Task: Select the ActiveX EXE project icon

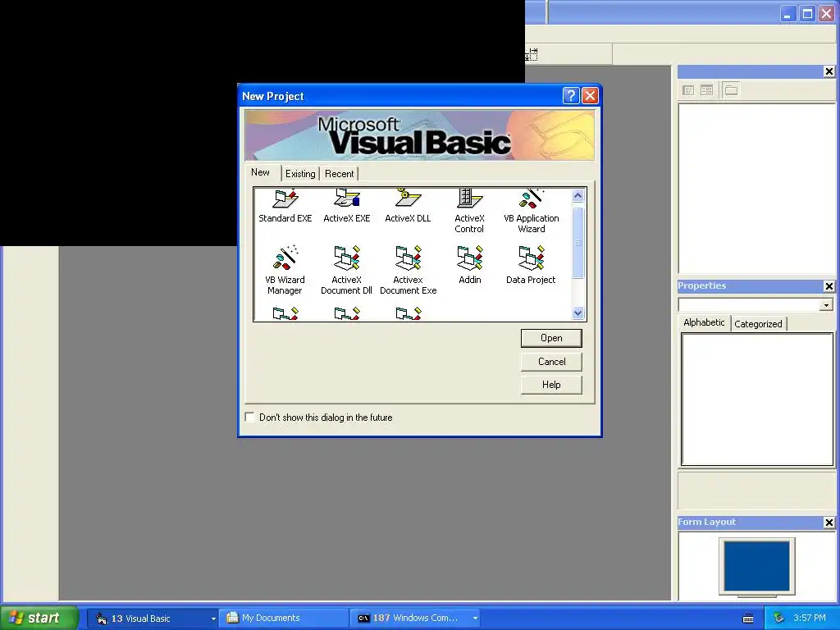Action: [x=347, y=199]
